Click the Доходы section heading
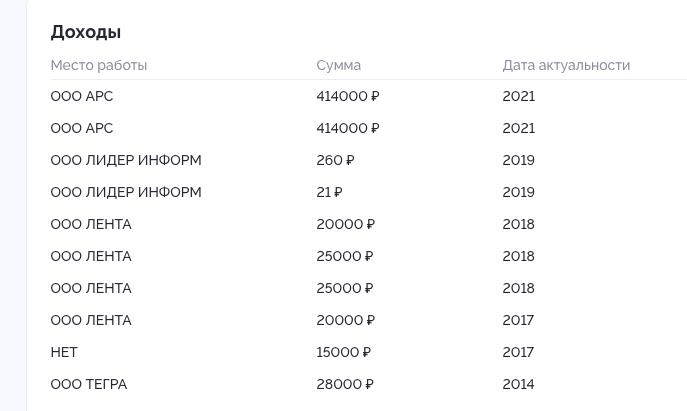 86,33
